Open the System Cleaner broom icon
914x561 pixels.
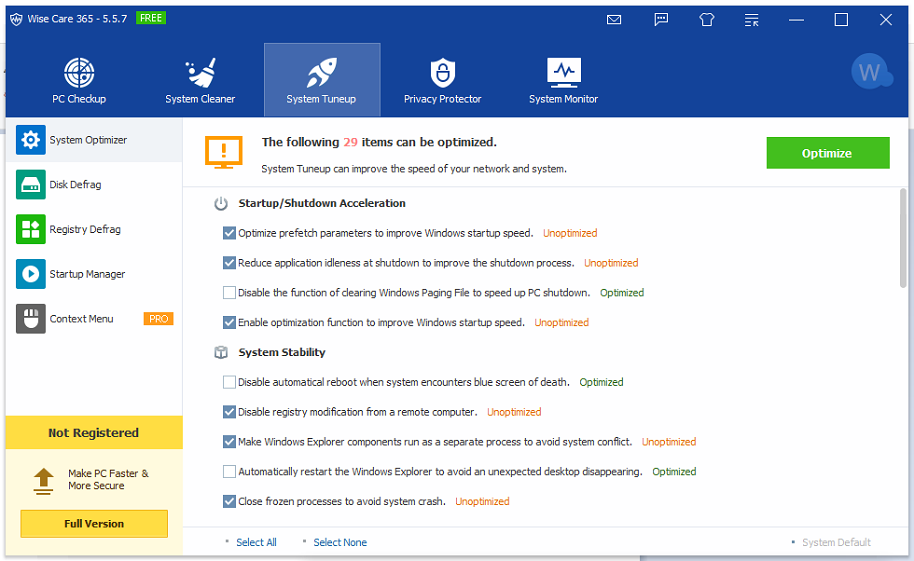point(200,72)
